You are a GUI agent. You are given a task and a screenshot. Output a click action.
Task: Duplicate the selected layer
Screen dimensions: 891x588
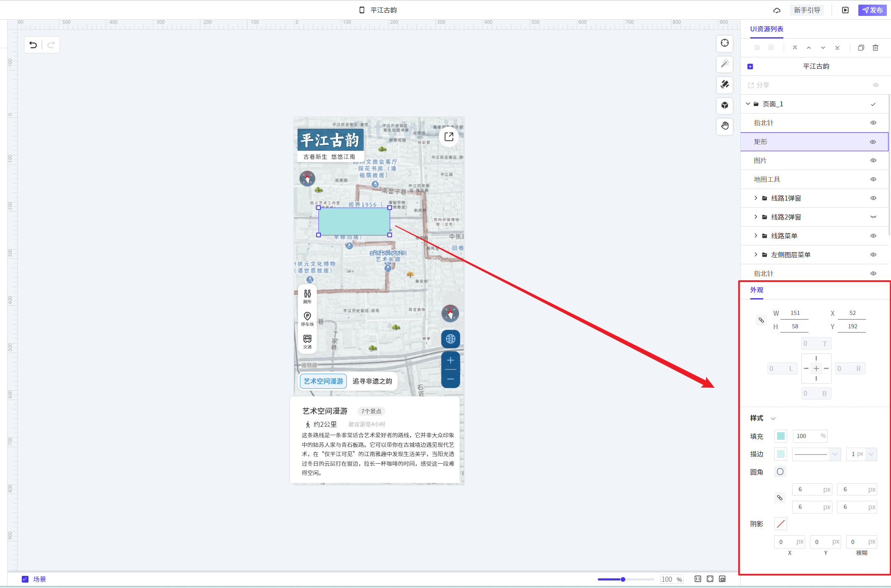coord(861,48)
